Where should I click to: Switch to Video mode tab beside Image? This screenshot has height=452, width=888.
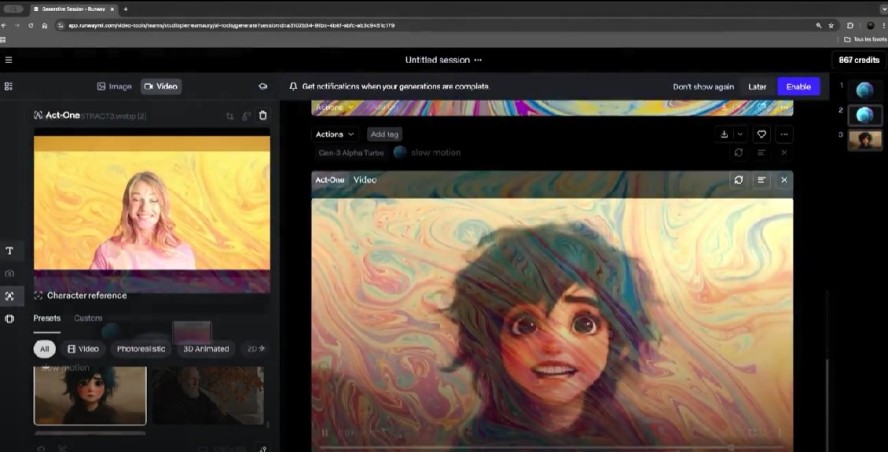pyautogui.click(x=161, y=86)
